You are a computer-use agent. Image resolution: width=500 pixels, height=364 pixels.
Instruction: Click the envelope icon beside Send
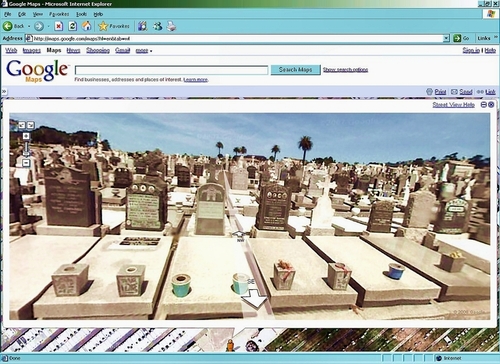[x=454, y=92]
